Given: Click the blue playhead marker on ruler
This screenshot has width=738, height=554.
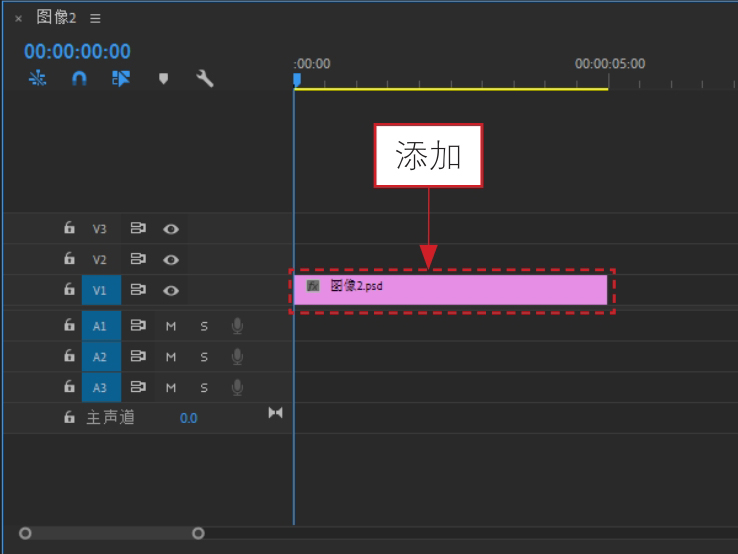Looking at the screenshot, I should [297, 80].
